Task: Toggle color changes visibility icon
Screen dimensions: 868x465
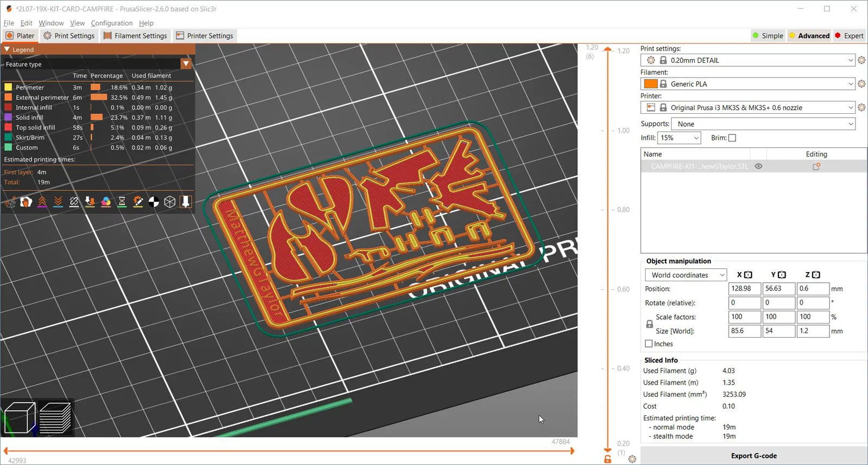Action: pyautogui.click(x=106, y=202)
